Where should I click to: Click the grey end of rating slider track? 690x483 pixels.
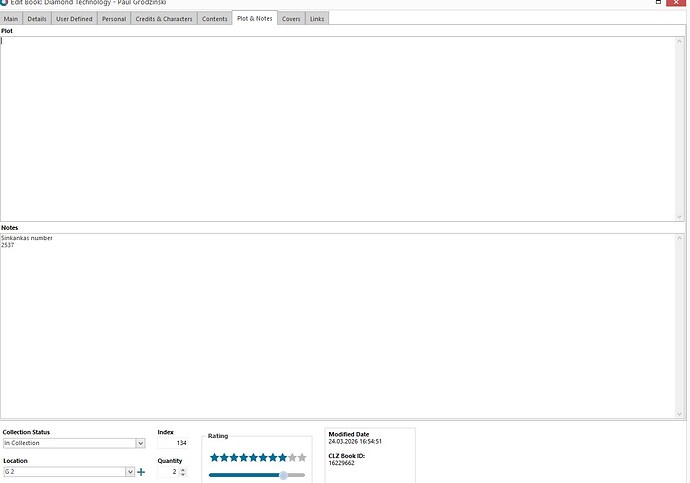(x=297, y=475)
